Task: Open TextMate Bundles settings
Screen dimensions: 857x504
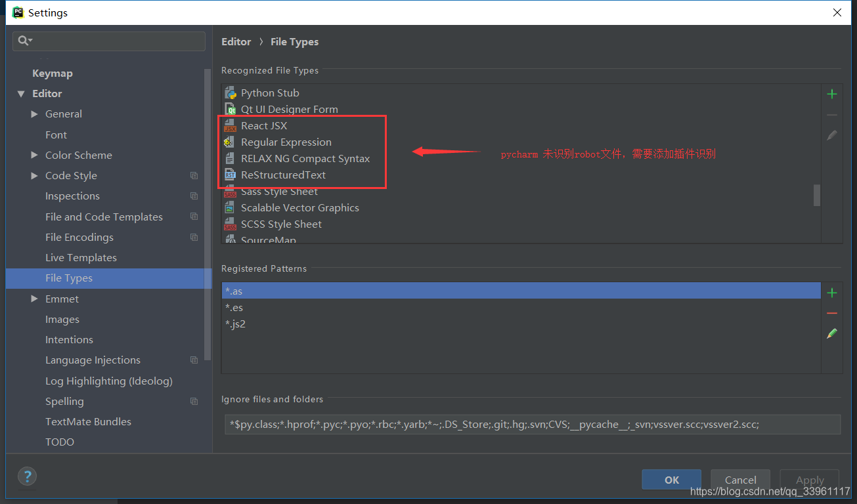Action: click(88, 421)
